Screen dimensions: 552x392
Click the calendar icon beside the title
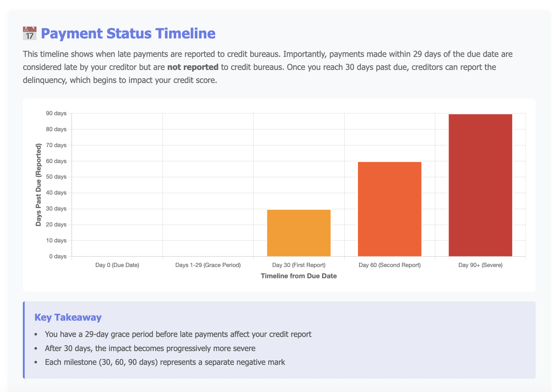click(29, 33)
